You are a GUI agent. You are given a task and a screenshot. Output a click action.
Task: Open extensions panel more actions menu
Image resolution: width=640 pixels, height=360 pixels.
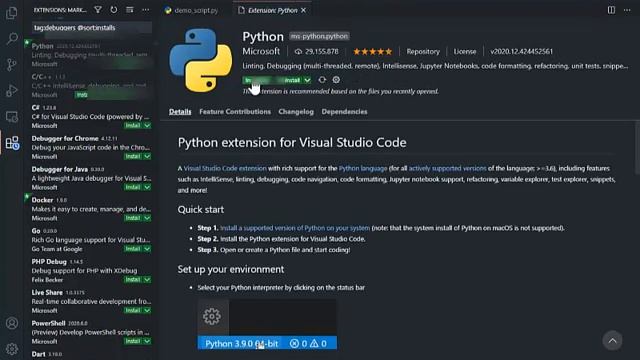[146, 9]
